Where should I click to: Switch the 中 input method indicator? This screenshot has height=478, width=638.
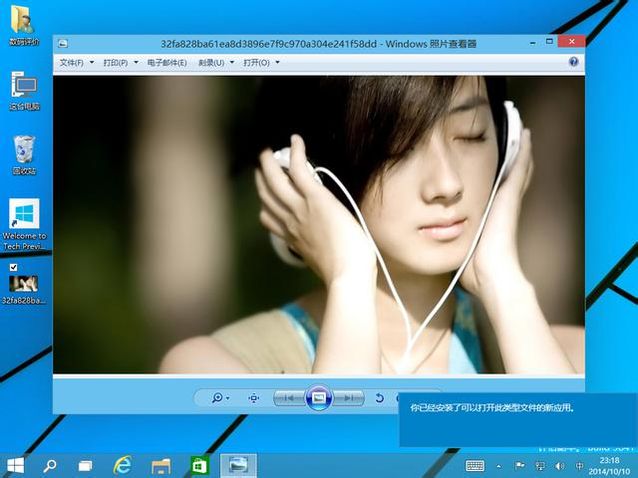point(579,466)
